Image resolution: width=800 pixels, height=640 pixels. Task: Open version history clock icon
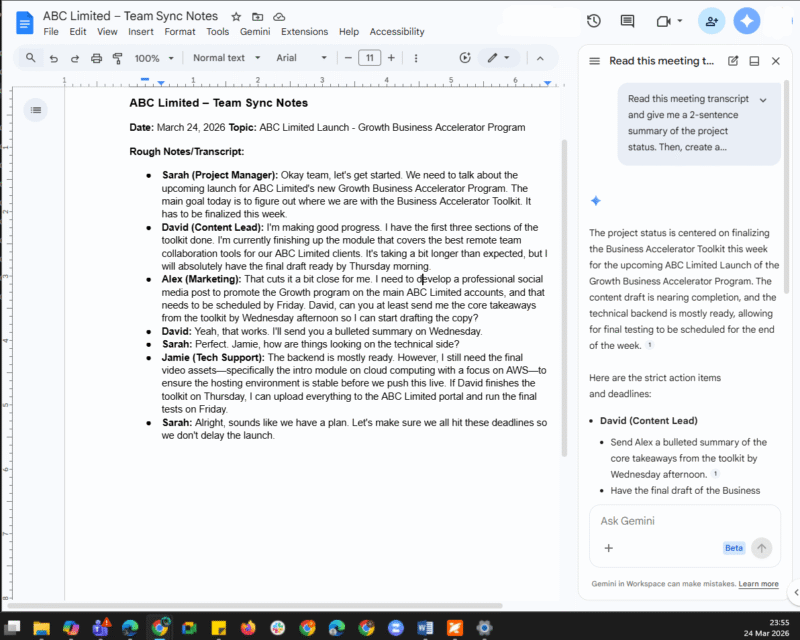593,21
